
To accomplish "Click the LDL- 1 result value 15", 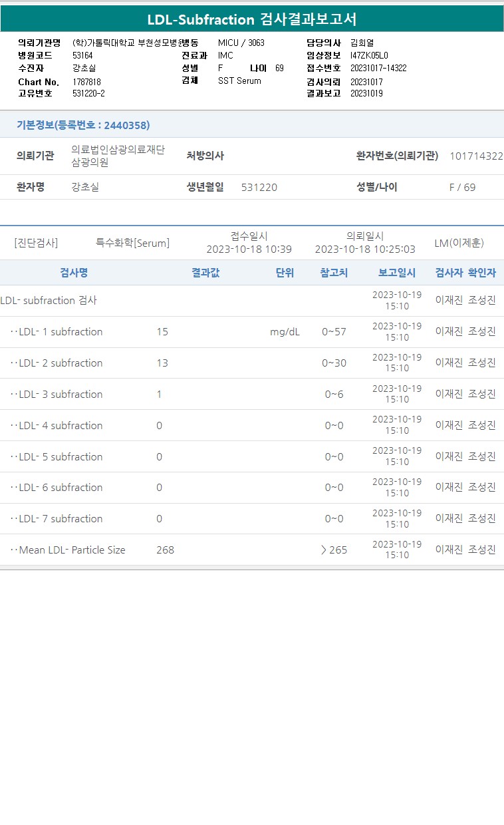I will pos(162,332).
